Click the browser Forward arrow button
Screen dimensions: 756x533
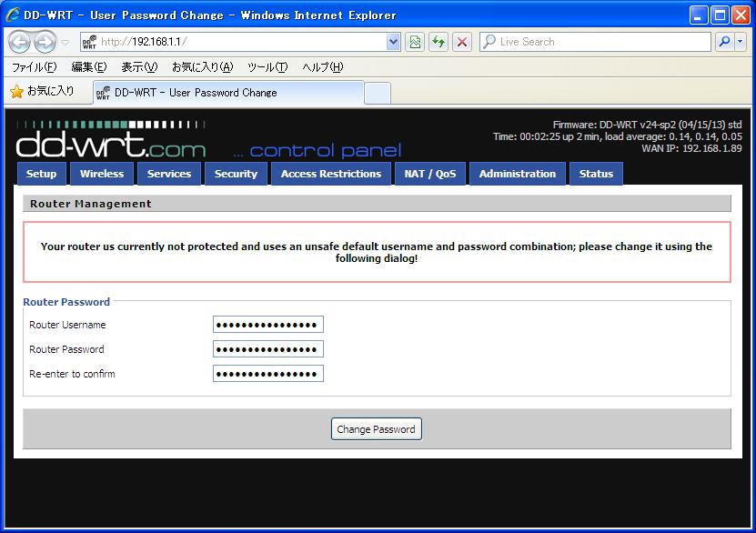click(45, 43)
